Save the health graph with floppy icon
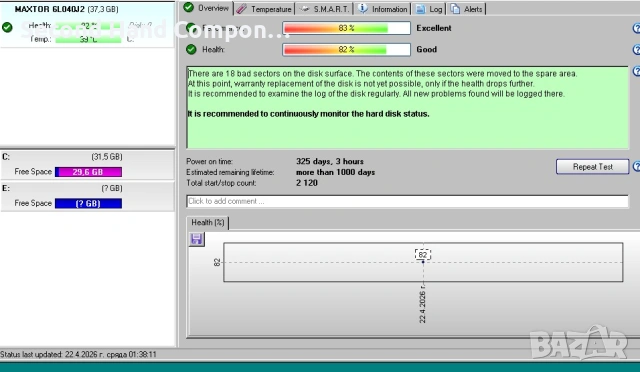 tap(197, 239)
